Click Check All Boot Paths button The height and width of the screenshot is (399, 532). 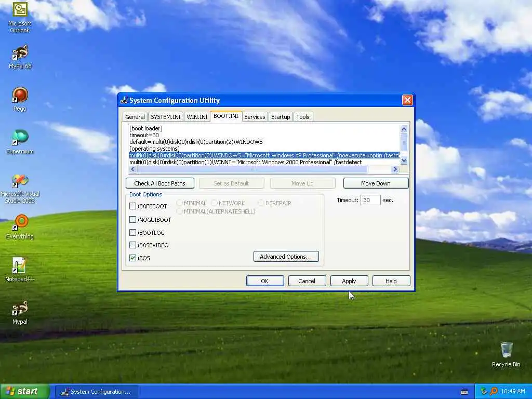160,183
